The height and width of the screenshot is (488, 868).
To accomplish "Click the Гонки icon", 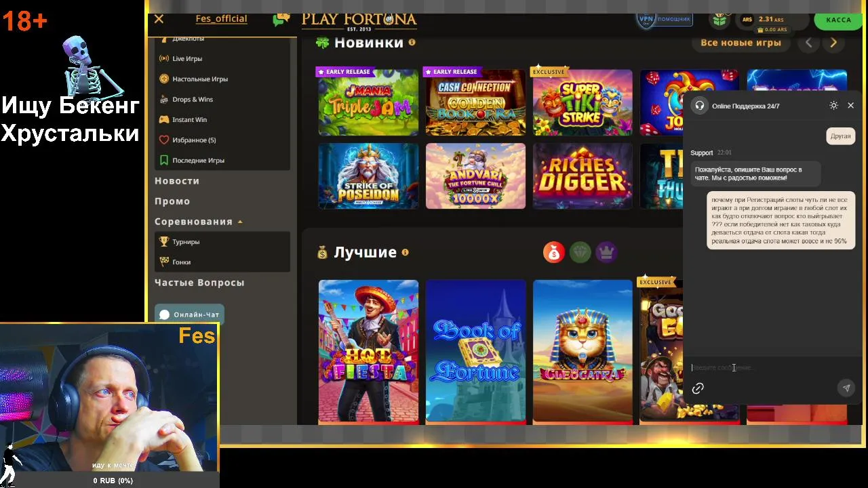I will (x=164, y=262).
